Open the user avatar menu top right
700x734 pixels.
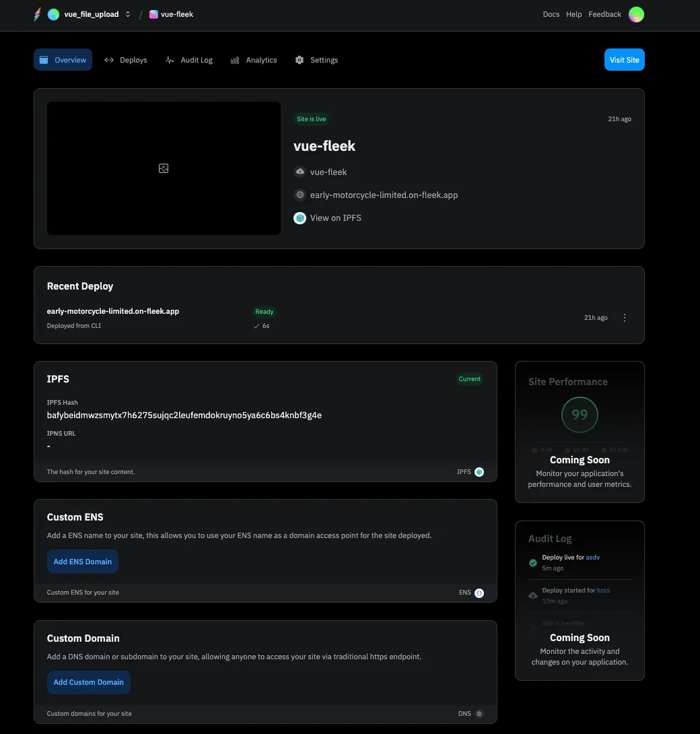click(x=636, y=14)
